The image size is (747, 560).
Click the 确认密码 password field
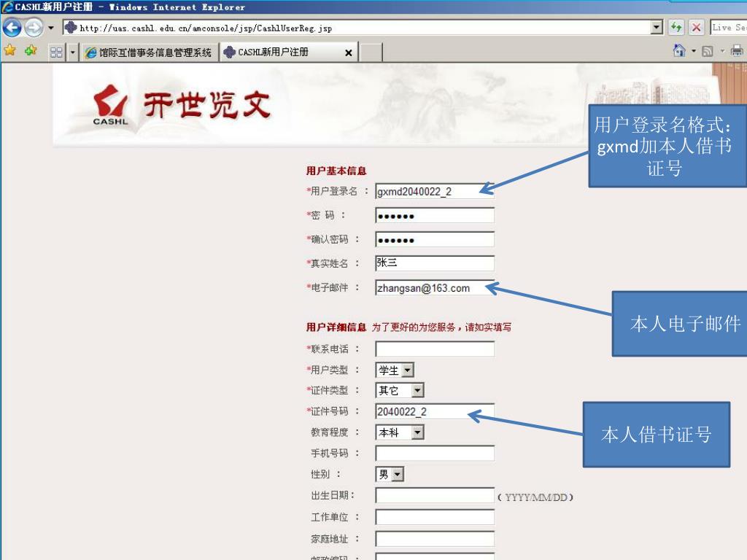(435, 239)
